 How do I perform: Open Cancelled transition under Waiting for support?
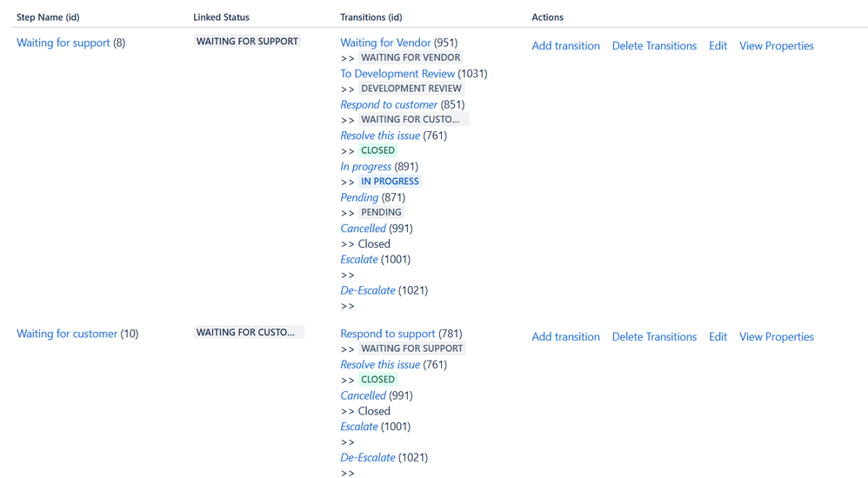tap(364, 229)
